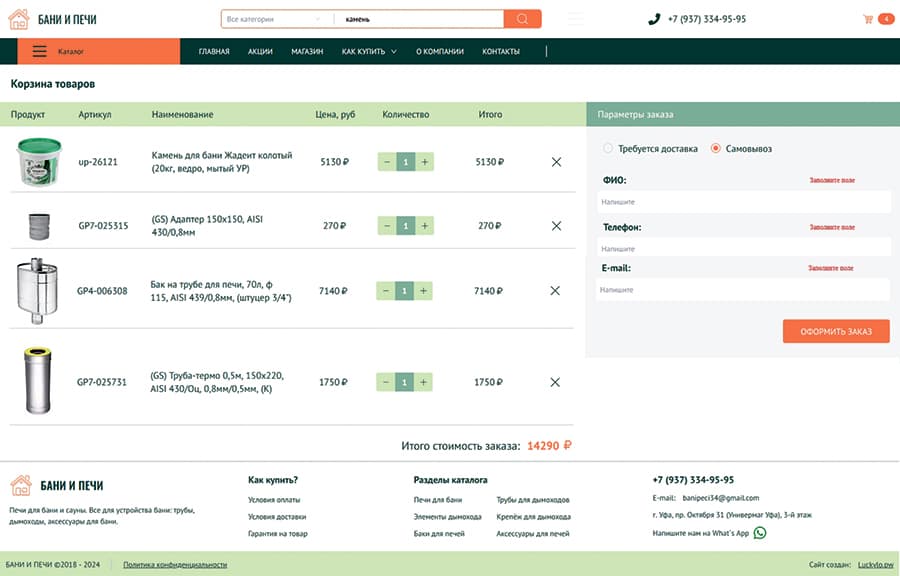Select the Требуется доставка radio option
Screen dimensions: 900x576
coord(607,149)
